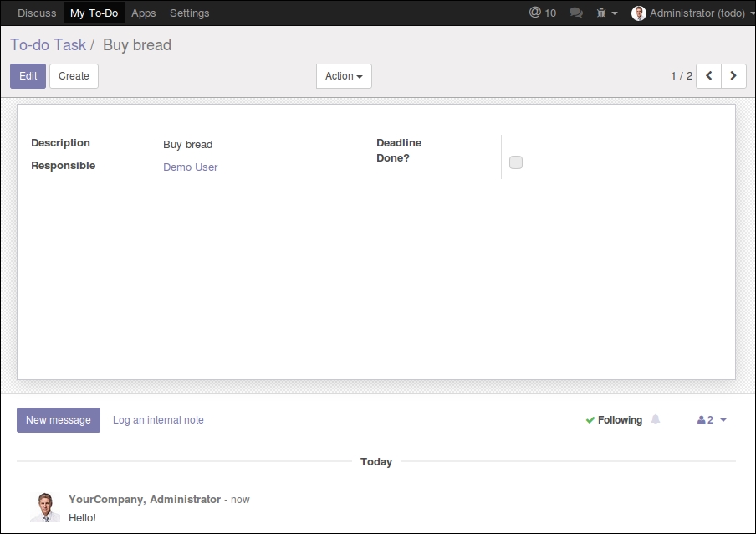
Task: Open the followers list person icon
Action: tap(702, 420)
